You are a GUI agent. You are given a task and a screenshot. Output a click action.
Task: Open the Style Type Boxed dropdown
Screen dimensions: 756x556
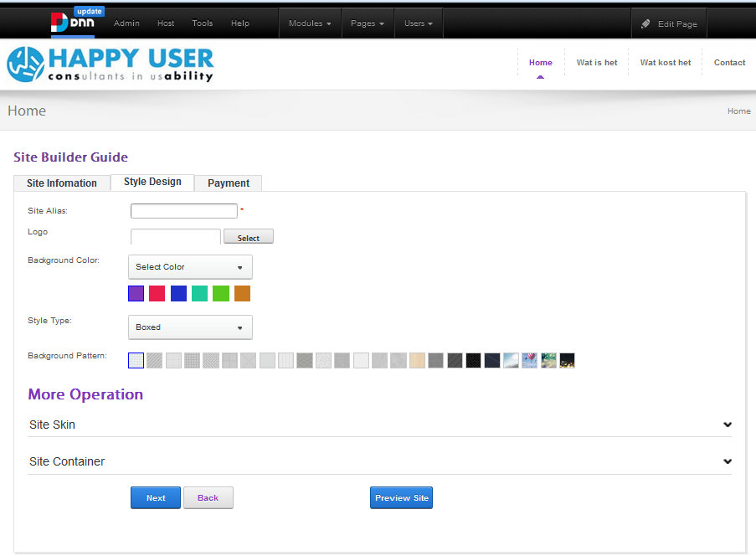click(190, 327)
